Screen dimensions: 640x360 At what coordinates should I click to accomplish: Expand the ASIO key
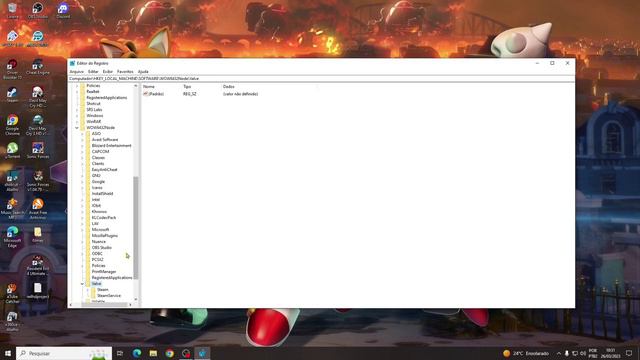pyautogui.click(x=82, y=134)
